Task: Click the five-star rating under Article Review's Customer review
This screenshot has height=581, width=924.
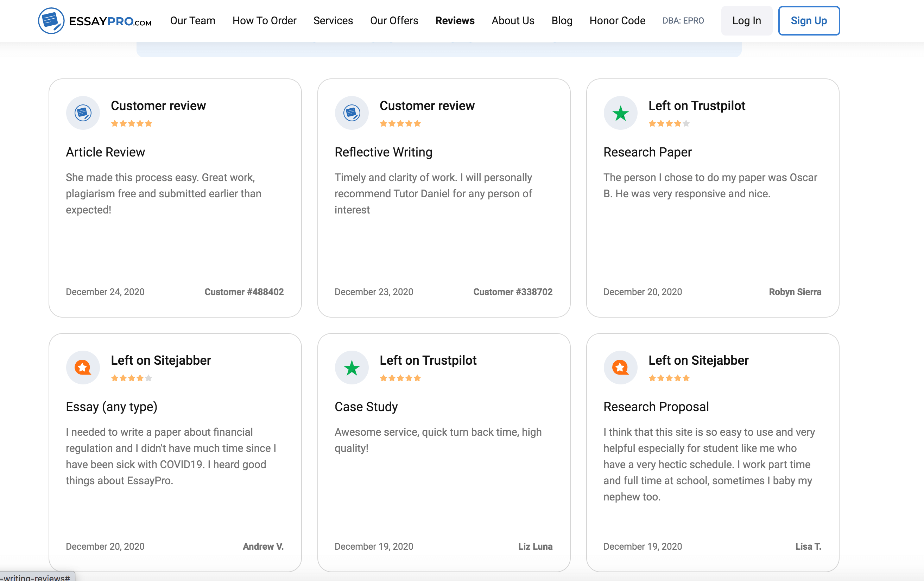Action: (x=132, y=123)
